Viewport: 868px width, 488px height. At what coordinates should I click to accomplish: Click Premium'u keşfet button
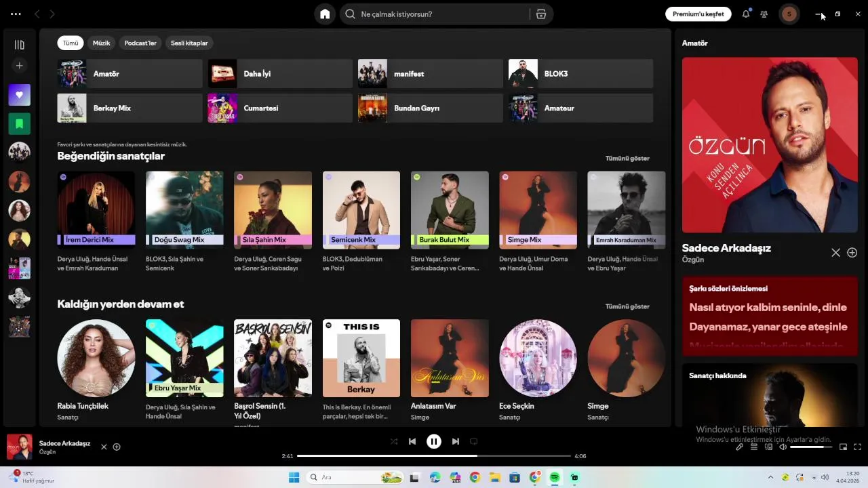click(698, 14)
